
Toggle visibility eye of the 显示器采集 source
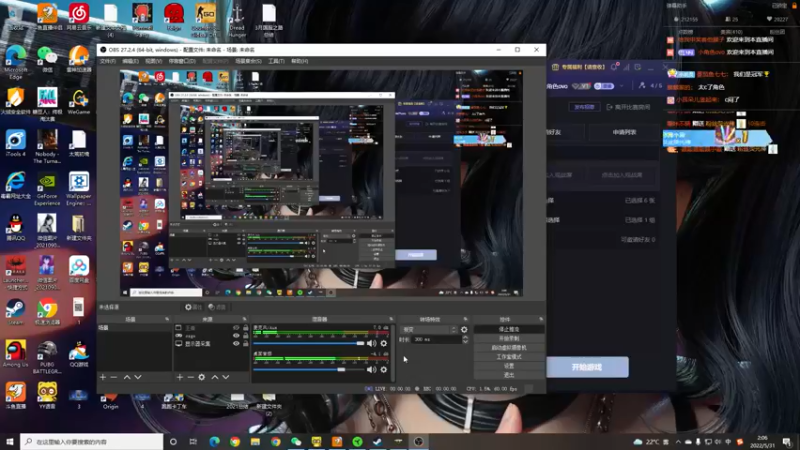point(236,344)
